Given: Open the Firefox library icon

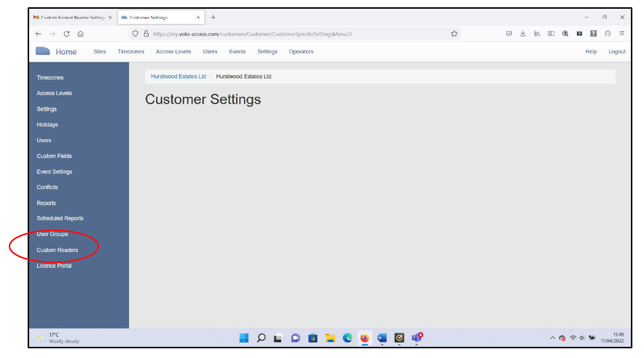Looking at the screenshot, I should [537, 34].
